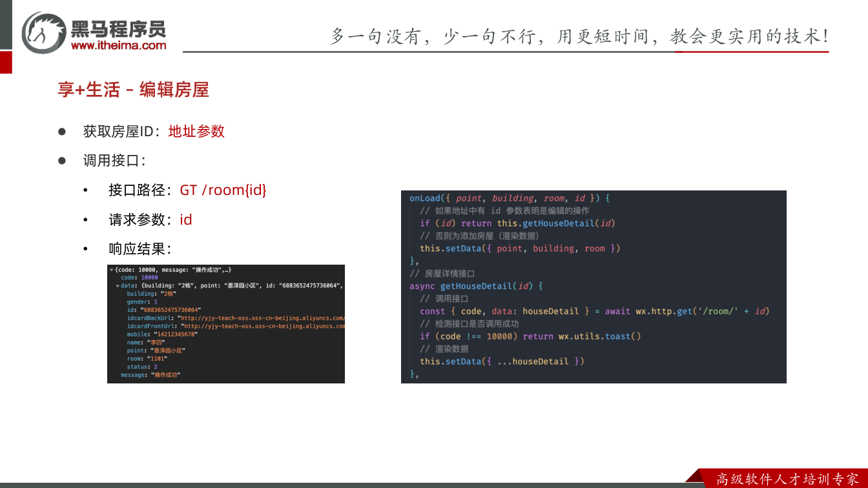Collapse the data: {building…} object triangle
Viewport: 868px width, 488px height.
tap(118, 285)
